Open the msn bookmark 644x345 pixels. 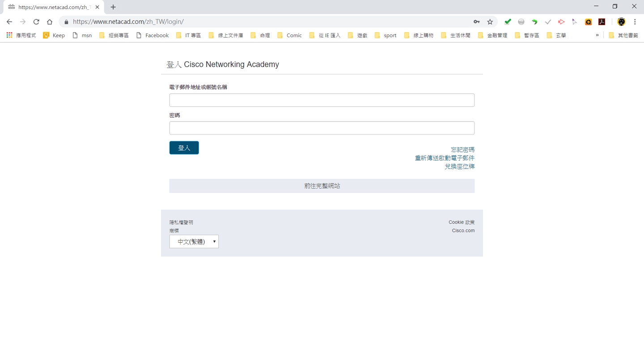click(x=82, y=35)
